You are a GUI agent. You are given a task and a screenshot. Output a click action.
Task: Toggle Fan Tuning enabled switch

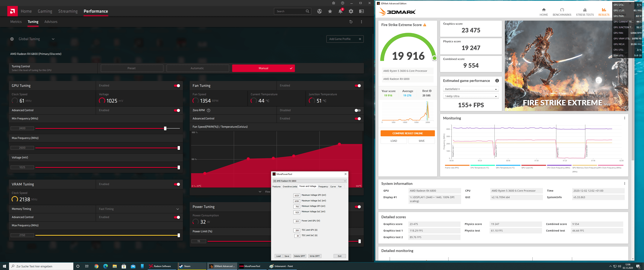(x=358, y=86)
